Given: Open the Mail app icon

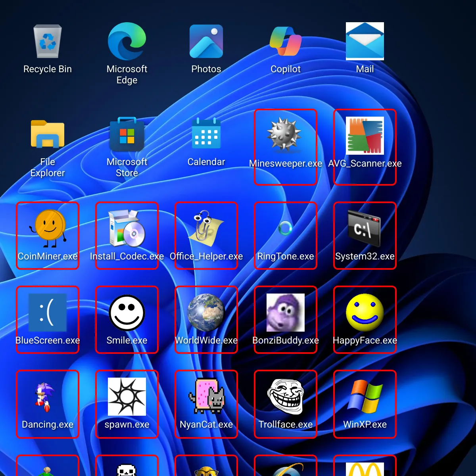Looking at the screenshot, I should click(365, 42).
